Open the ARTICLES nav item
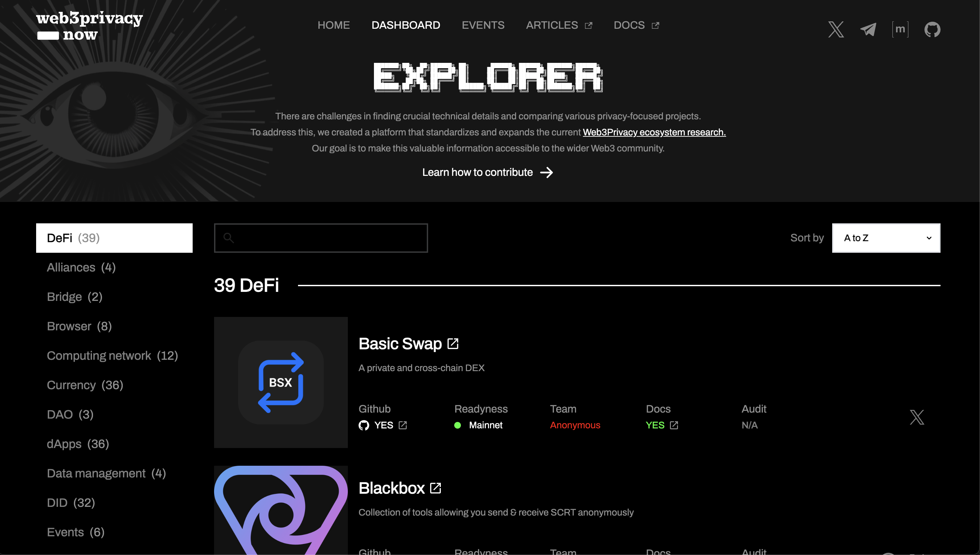The image size is (980, 555). click(552, 25)
